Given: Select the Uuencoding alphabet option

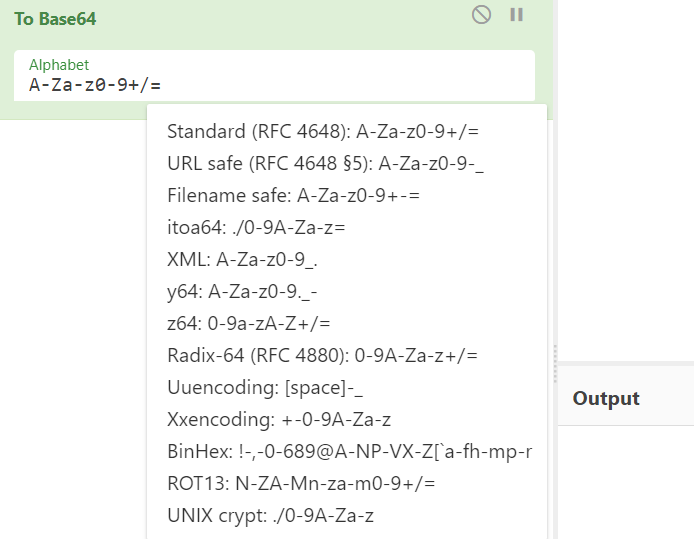Looking at the screenshot, I should (x=265, y=387).
